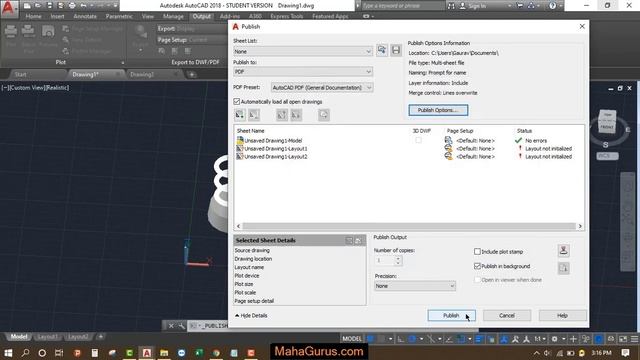Select the Unsaved Drawing1-Model sheet row
This screenshot has height=360, width=640.
tap(409, 140)
